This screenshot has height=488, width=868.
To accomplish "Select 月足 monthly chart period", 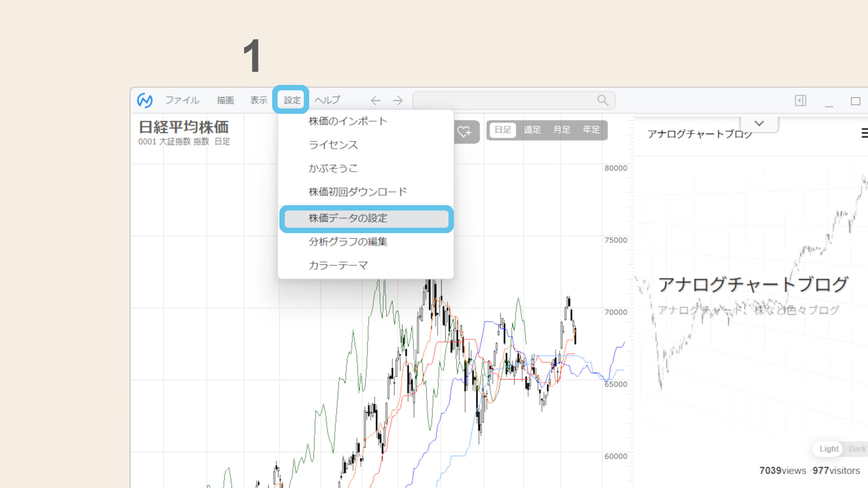I will [x=561, y=130].
